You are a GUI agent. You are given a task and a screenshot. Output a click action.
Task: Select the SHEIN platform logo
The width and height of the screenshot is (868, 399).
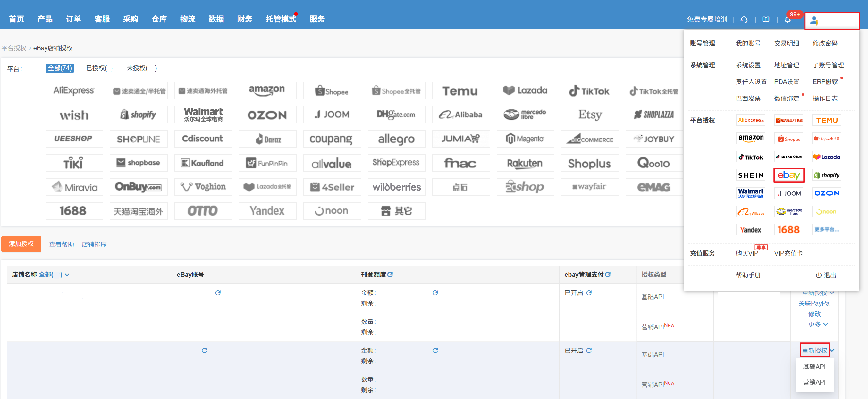750,175
